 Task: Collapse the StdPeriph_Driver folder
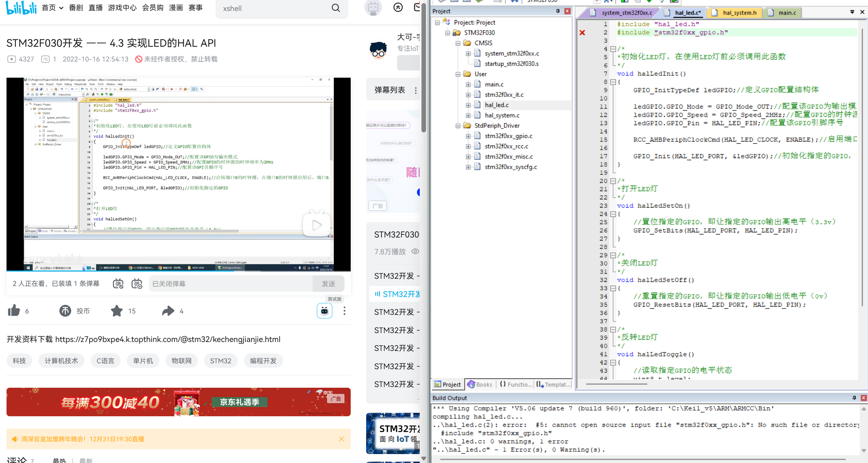point(458,126)
